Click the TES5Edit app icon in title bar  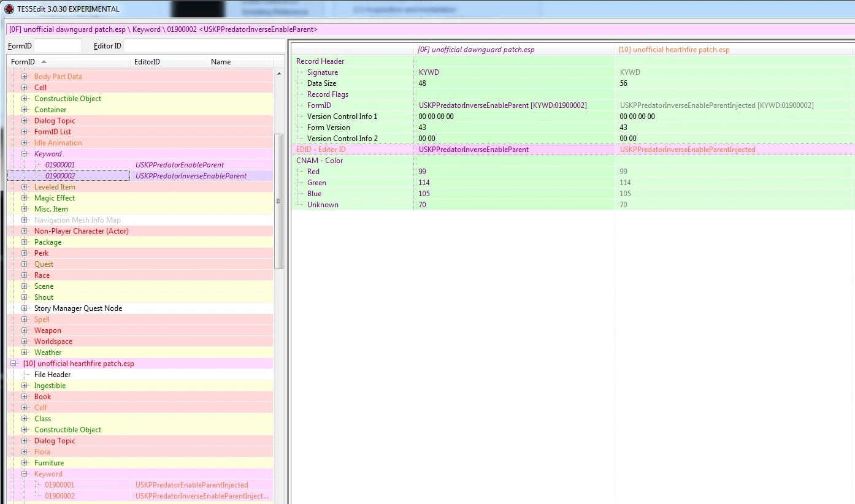9,9
